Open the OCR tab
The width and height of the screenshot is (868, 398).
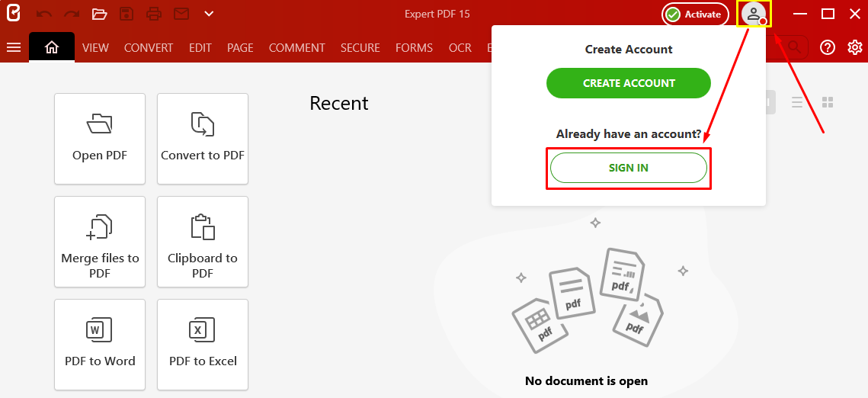pos(460,48)
